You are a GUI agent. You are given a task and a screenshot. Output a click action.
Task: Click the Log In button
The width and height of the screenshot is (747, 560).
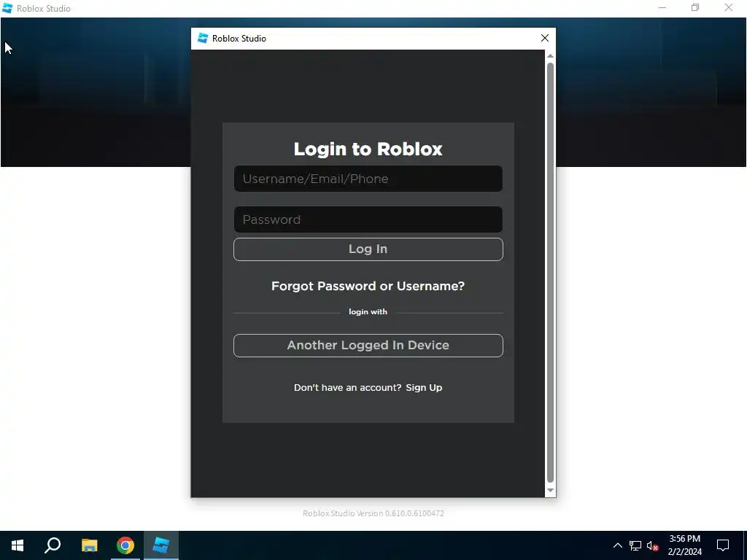pos(368,249)
